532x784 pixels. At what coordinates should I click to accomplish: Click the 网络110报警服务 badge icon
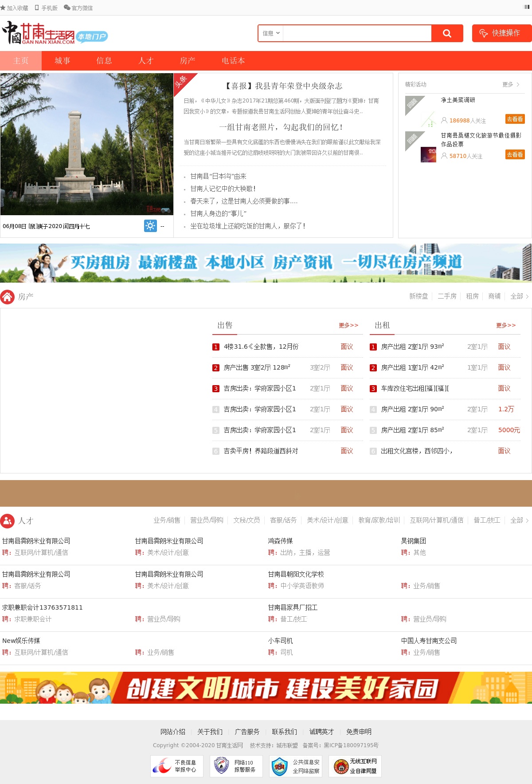pos(236,766)
